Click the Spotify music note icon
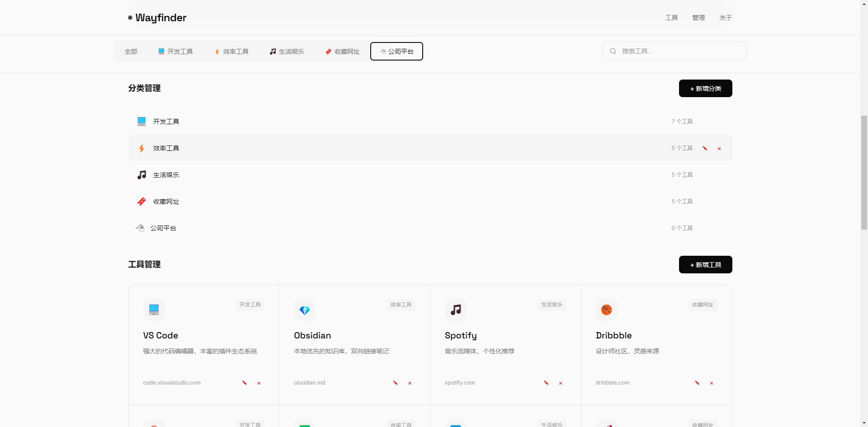This screenshot has height=427, width=868. (x=456, y=310)
